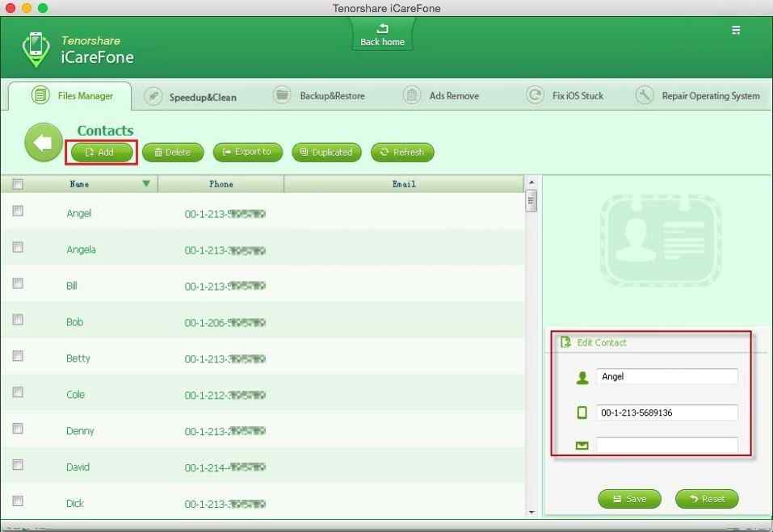Click the Fix iOS Stuck refresh icon

[x=535, y=94]
